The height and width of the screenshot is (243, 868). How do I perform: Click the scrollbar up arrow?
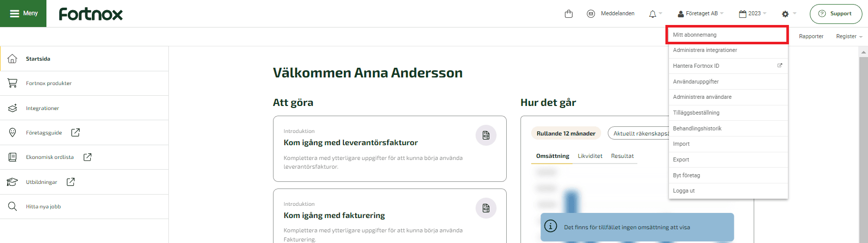coord(863,51)
